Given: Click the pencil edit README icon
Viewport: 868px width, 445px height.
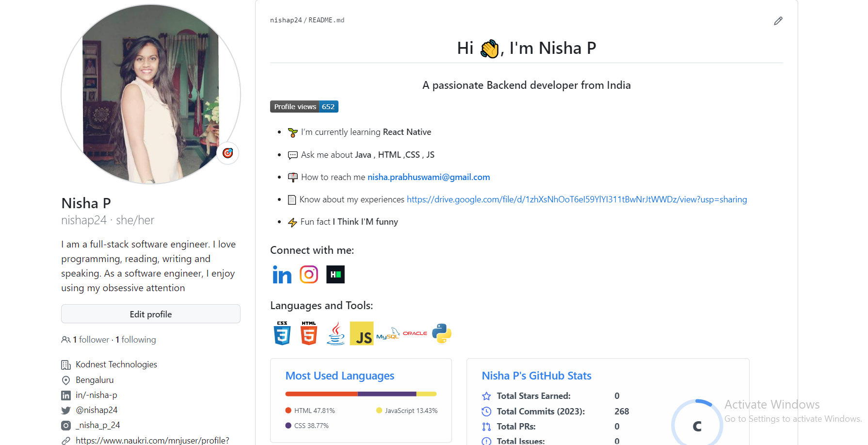Looking at the screenshot, I should pyautogui.click(x=778, y=21).
